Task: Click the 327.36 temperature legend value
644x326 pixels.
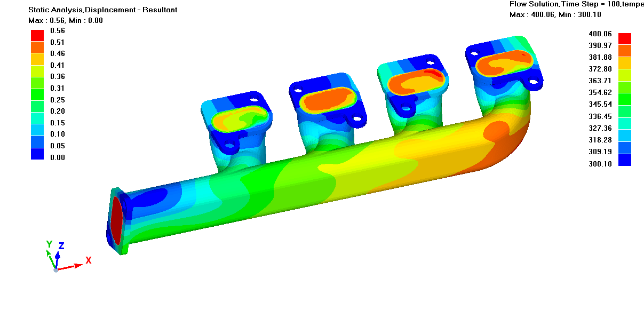Action: pos(600,128)
